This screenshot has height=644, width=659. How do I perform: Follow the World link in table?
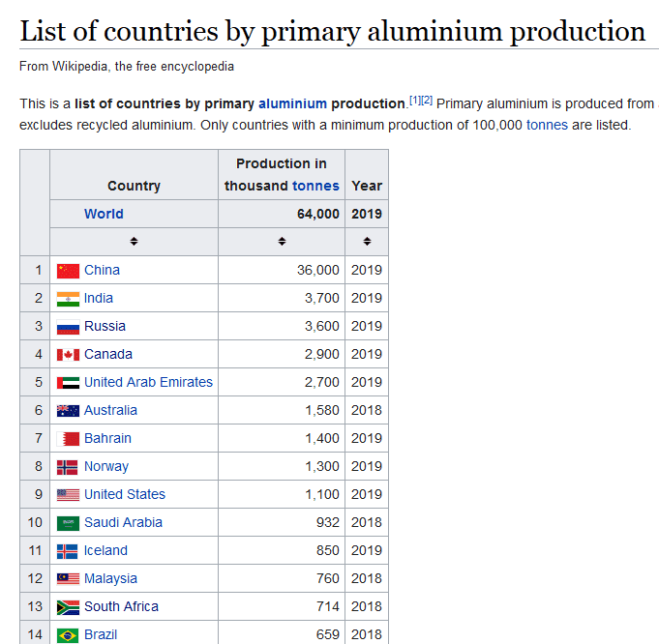(x=104, y=214)
